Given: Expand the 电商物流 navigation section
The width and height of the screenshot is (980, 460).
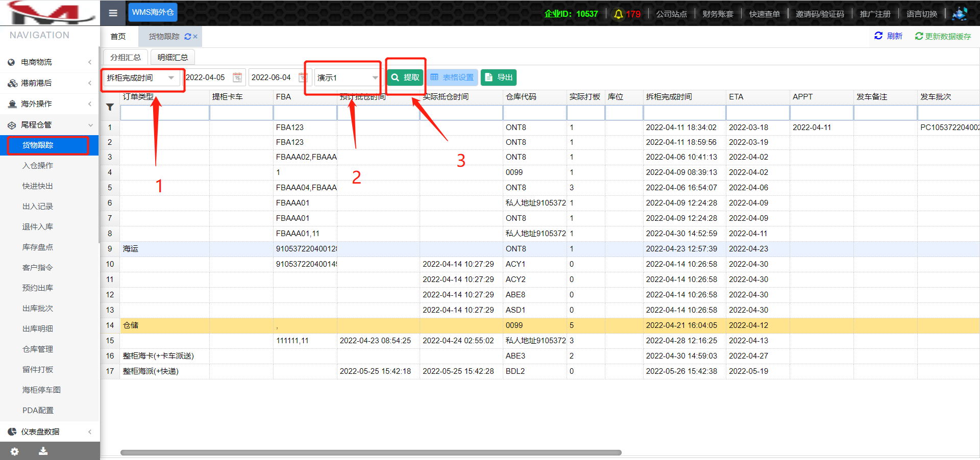Looking at the screenshot, I should pos(49,62).
